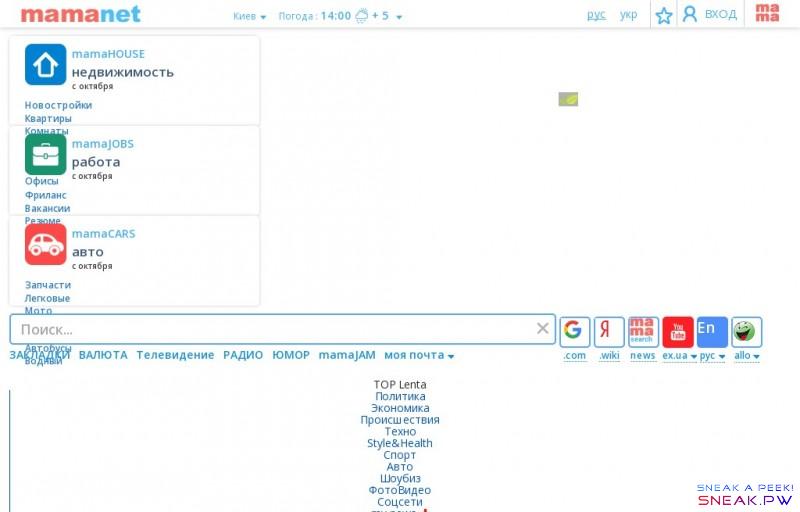Expand the ex.ua dropdown
Image resolution: width=800 pixels, height=512 pixels.
tap(679, 355)
